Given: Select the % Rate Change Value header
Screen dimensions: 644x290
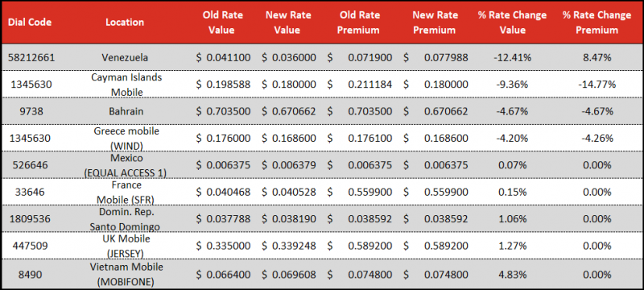Looking at the screenshot, I should pos(512,23).
